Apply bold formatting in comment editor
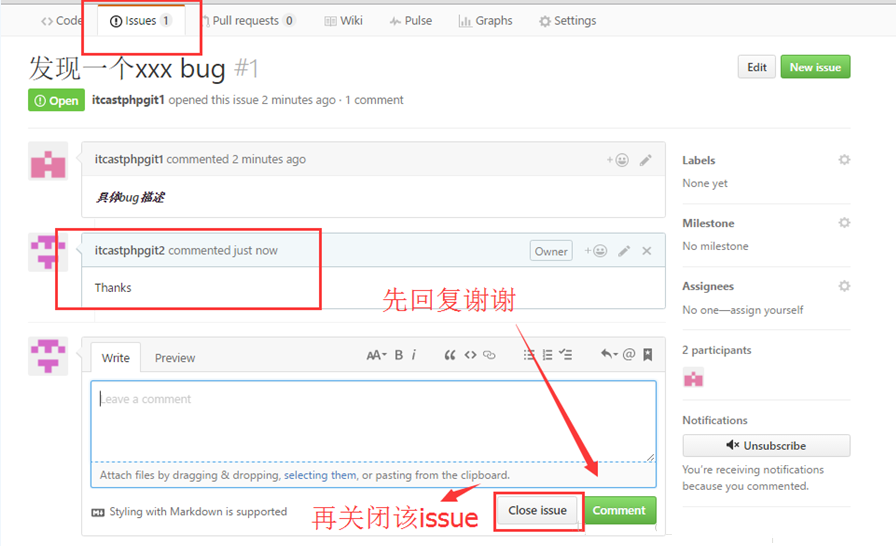The width and height of the screenshot is (896, 546). (399, 355)
